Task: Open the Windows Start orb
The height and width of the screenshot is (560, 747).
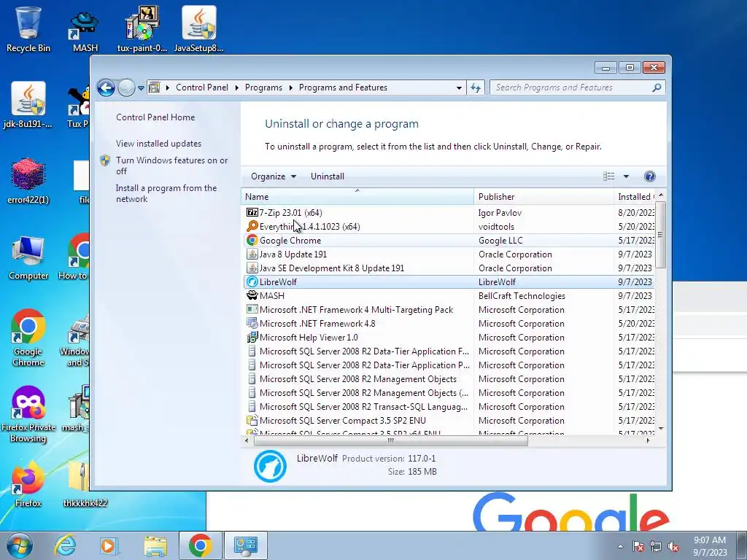Action: [x=19, y=545]
